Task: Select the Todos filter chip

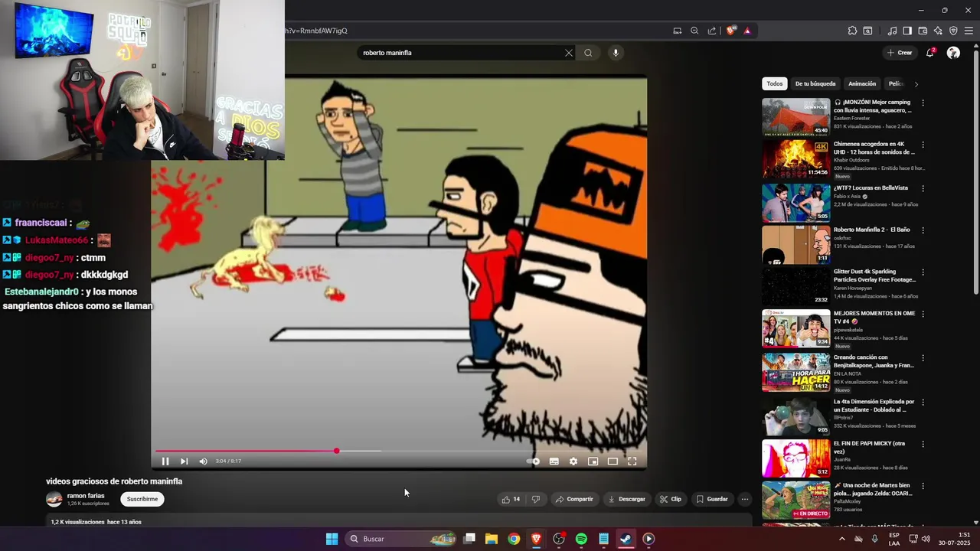Action: click(775, 83)
